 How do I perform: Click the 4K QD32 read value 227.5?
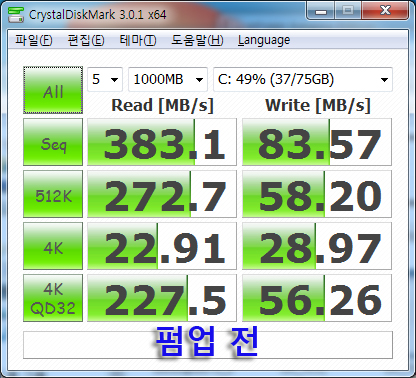click(162, 298)
